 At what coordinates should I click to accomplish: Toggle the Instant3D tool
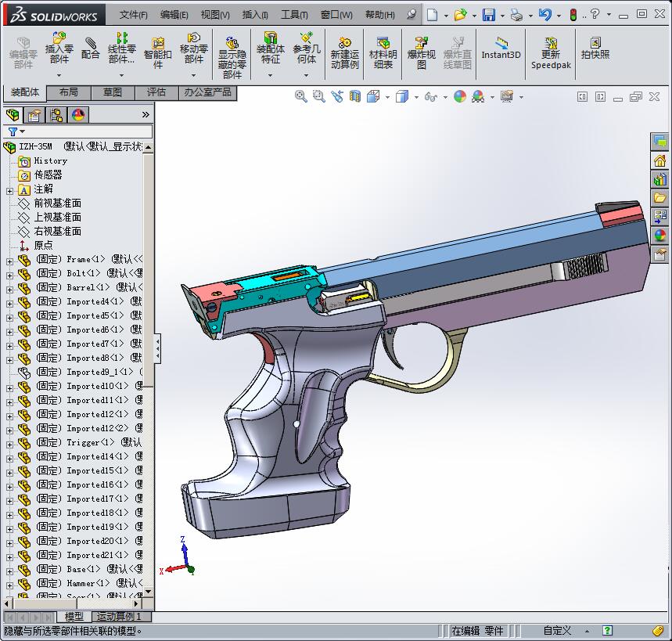click(x=501, y=48)
